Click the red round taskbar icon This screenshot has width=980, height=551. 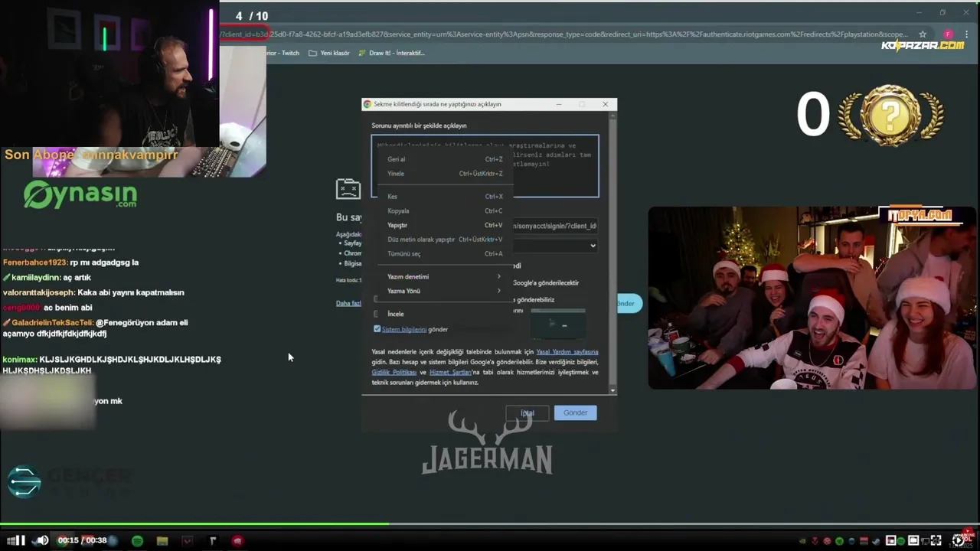coord(237,541)
